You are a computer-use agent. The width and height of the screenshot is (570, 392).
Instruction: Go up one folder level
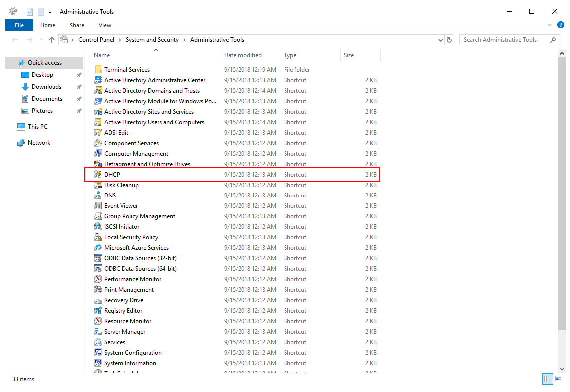[51, 40]
